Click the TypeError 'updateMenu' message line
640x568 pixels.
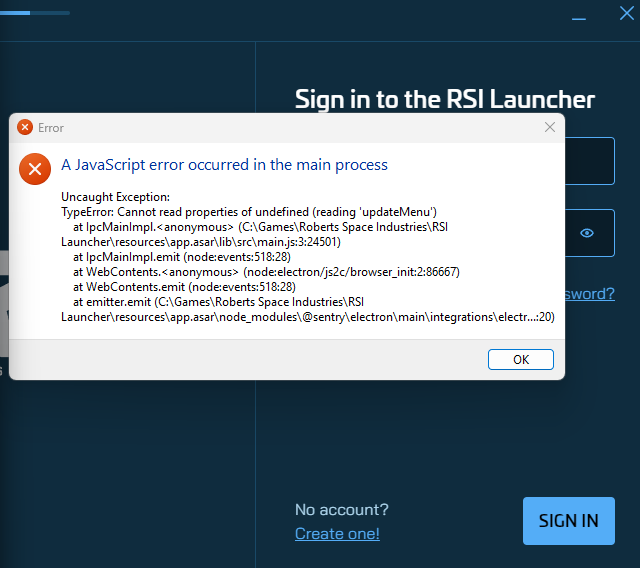coord(249,212)
